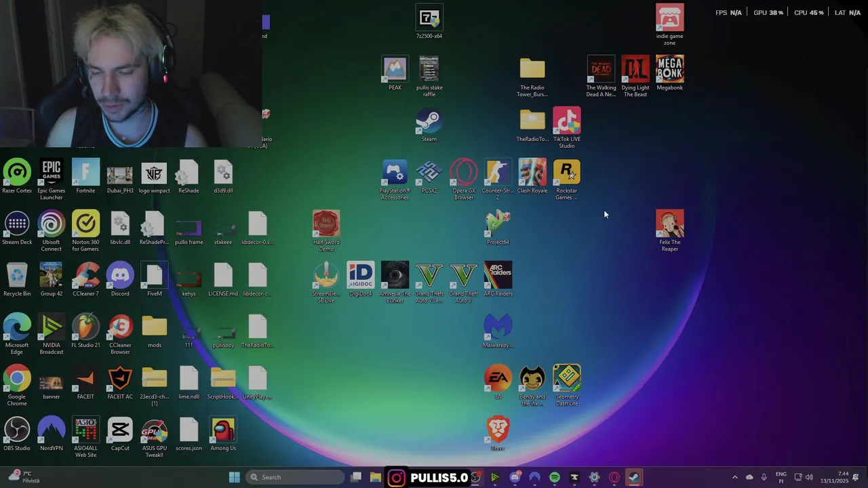Screen dimensions: 868x488
Task: Select the Geometry Dash Lite icon
Action: click(567, 386)
